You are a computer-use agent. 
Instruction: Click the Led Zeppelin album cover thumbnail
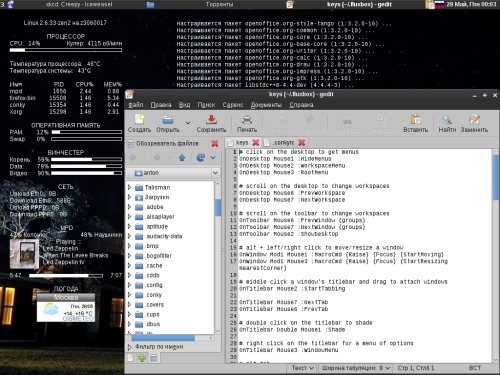[24, 254]
